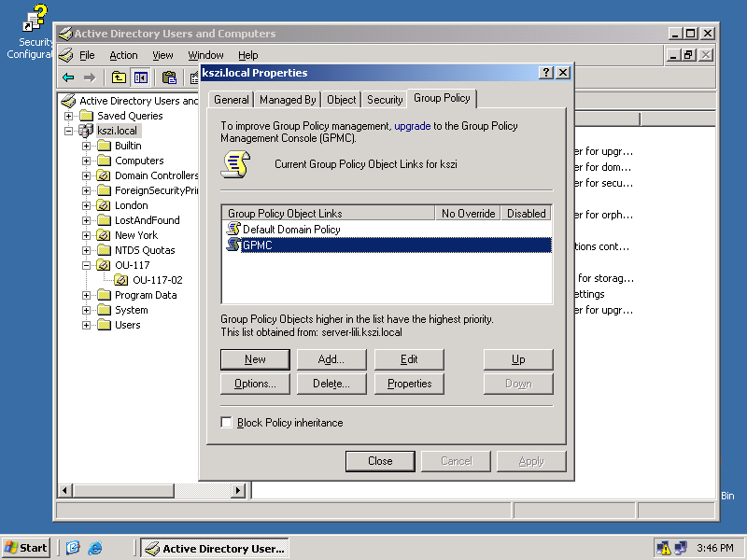
Task: Click the Close button in Properties dialog
Action: point(380,461)
